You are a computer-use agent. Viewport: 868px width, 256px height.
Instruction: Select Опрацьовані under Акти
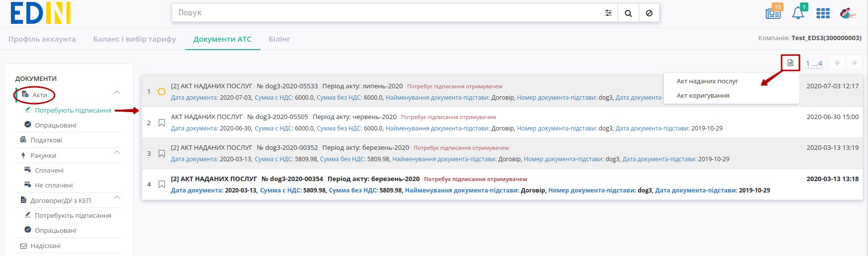[56, 125]
